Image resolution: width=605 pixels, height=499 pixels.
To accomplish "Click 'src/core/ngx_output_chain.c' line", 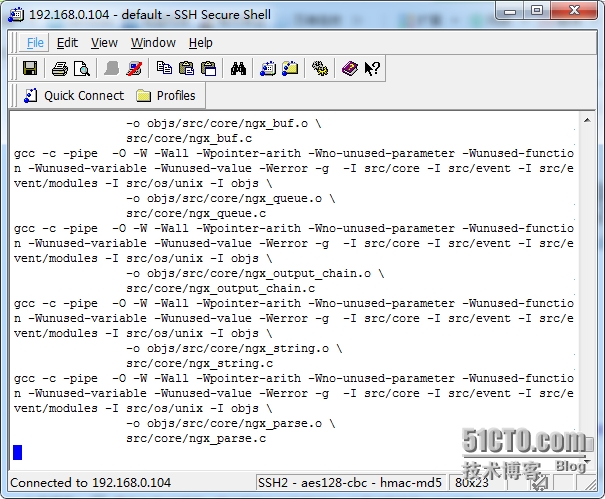I will pos(221,288).
